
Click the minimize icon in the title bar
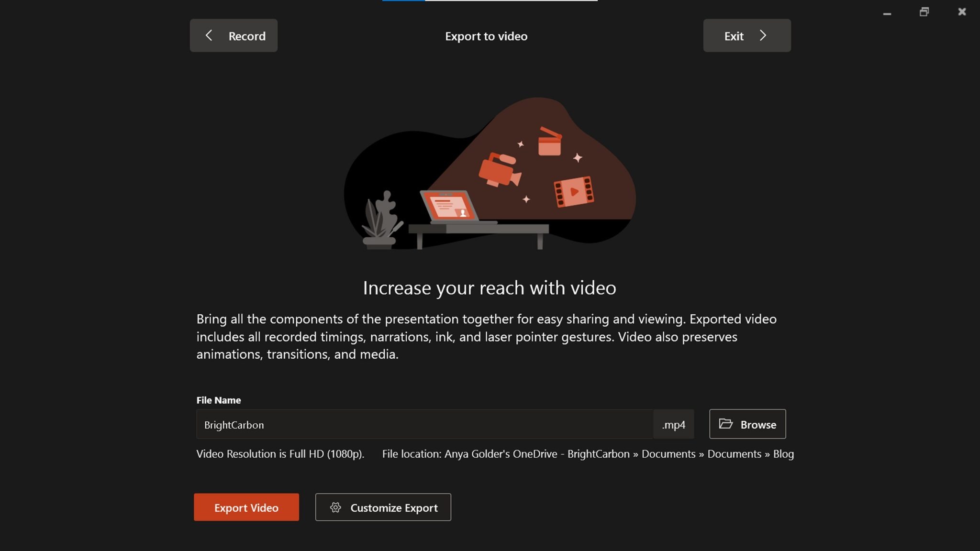tap(888, 12)
